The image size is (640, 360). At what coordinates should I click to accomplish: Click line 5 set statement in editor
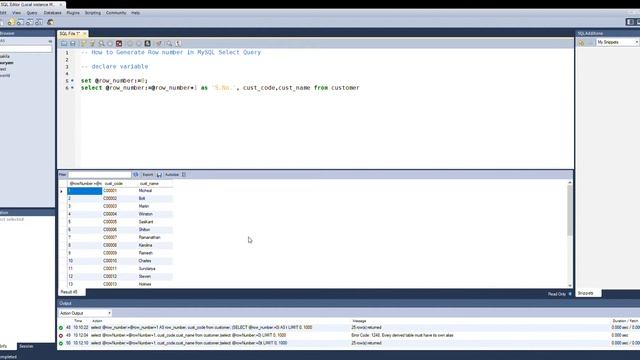click(x=114, y=81)
